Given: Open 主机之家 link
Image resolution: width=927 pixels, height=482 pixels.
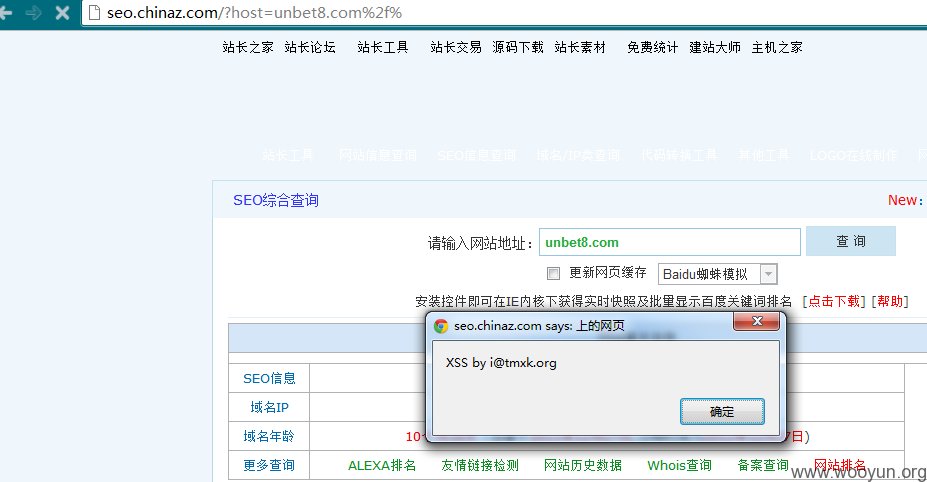Looking at the screenshot, I should [777, 47].
